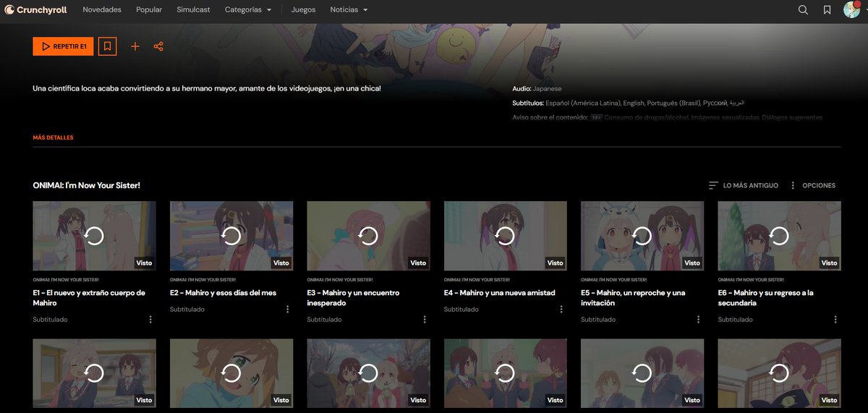Image resolution: width=868 pixels, height=413 pixels.
Task: Click Visto badge on E6 thumbnail
Action: [829, 263]
